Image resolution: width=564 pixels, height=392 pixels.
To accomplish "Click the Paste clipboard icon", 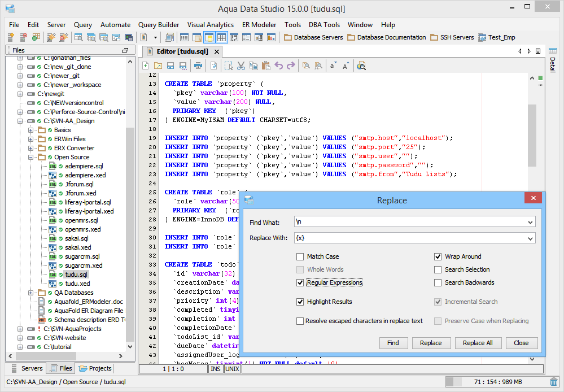I will coord(266,66).
